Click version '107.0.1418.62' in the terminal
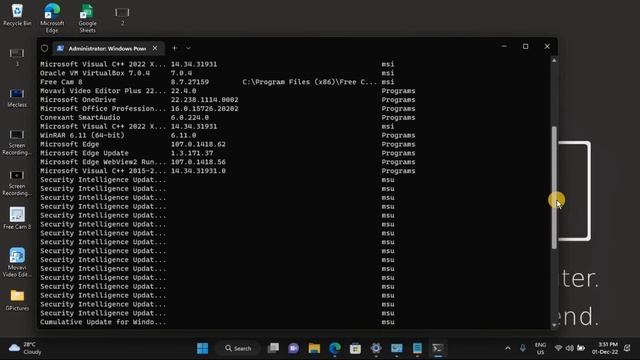Screen dimensions: 640x360 pyautogui.click(x=198, y=144)
